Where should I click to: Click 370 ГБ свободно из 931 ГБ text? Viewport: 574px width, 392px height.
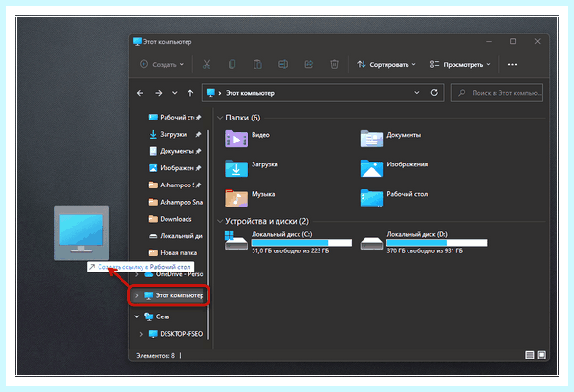click(425, 251)
